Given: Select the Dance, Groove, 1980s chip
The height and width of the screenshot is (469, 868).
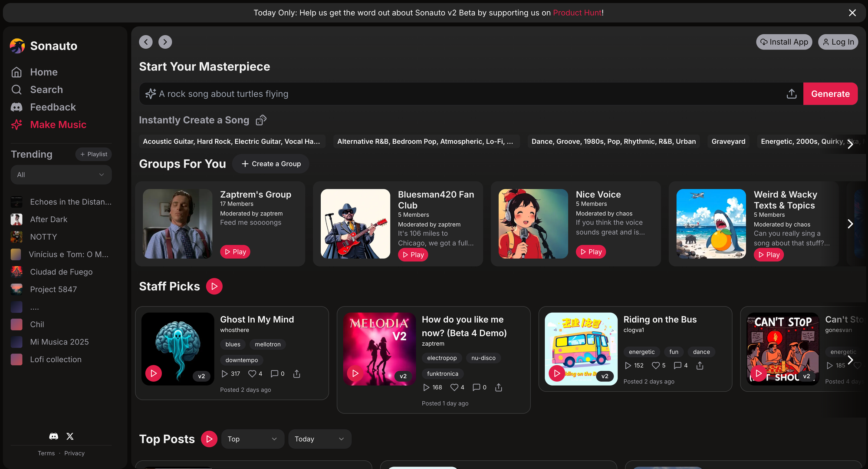Looking at the screenshot, I should [613, 141].
